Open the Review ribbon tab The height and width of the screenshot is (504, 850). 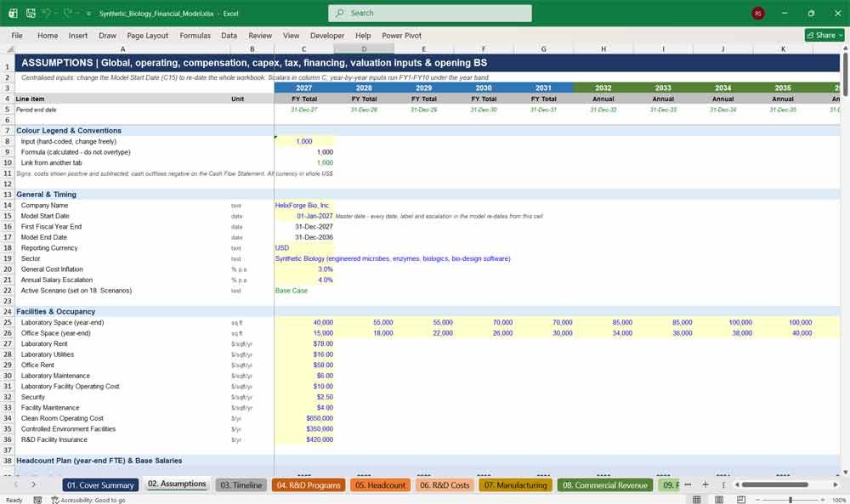pos(260,35)
